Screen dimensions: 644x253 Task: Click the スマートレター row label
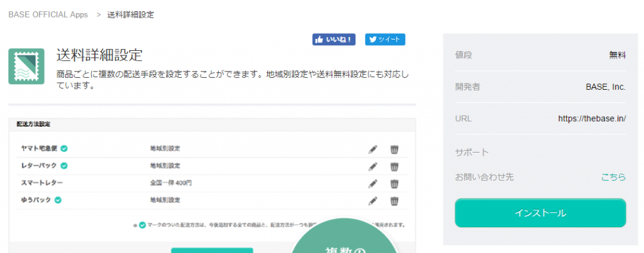[42, 183]
